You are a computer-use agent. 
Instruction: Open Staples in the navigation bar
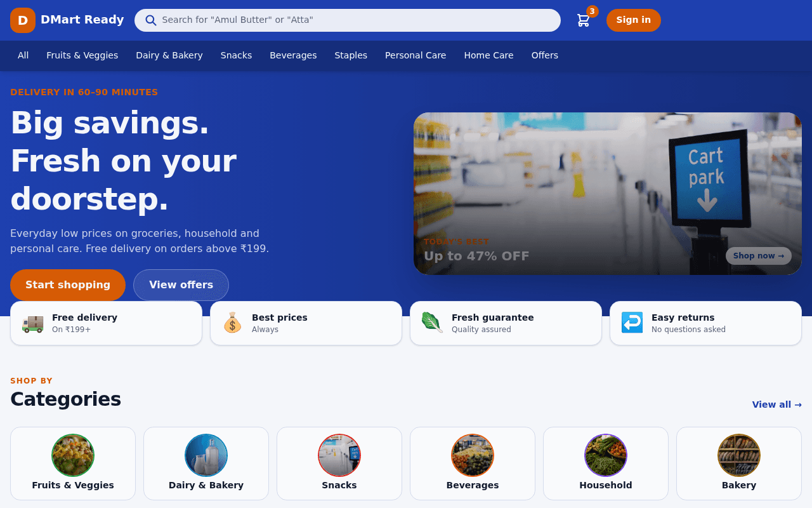click(x=351, y=55)
